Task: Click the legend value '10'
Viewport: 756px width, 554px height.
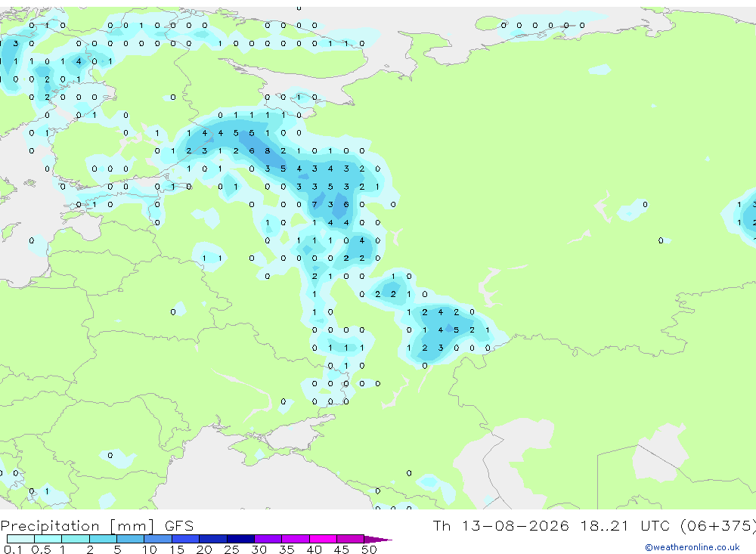Action: 150,549
